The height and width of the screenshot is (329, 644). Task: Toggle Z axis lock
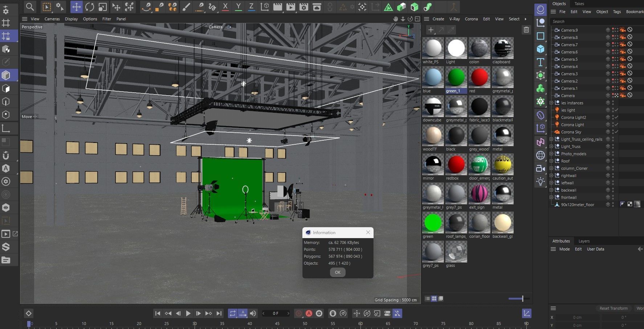[251, 7]
